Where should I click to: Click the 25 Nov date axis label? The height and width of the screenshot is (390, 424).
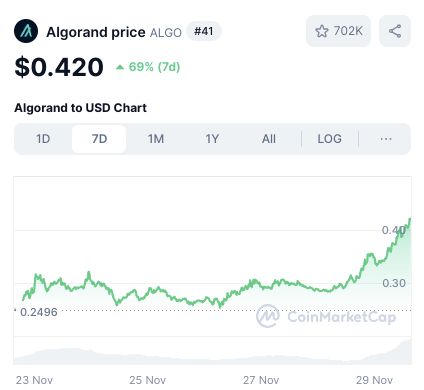(x=148, y=380)
